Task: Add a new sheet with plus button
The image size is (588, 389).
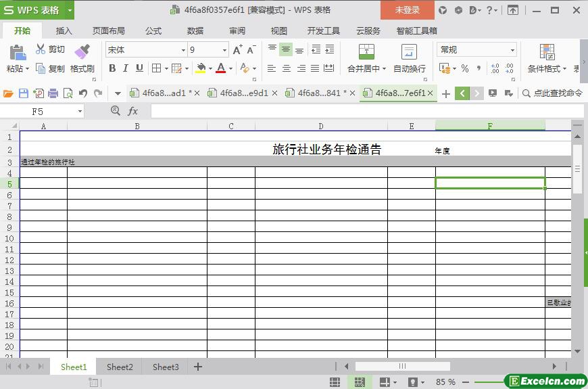Action: coord(198,367)
